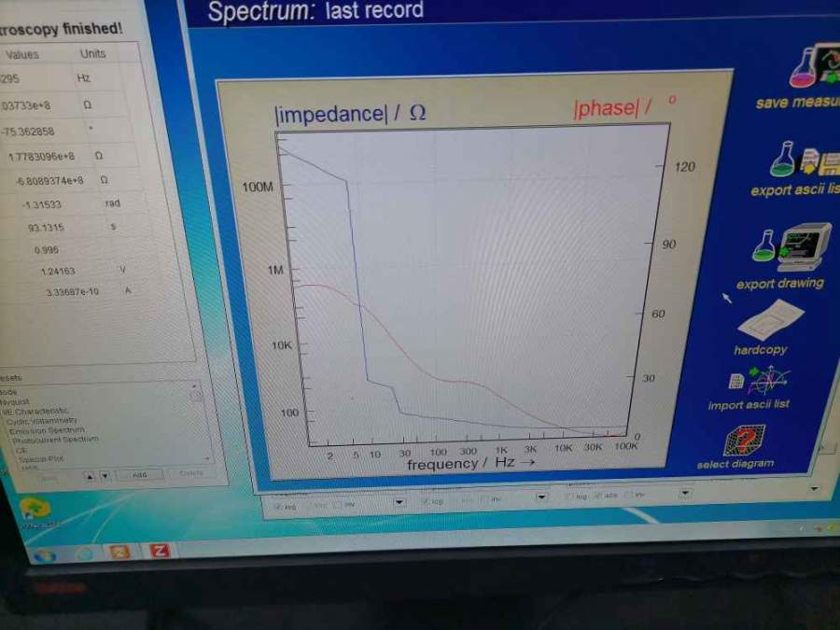Screen dimensions: 840x630
Task: Click the Add button under presets list
Action: [139, 475]
